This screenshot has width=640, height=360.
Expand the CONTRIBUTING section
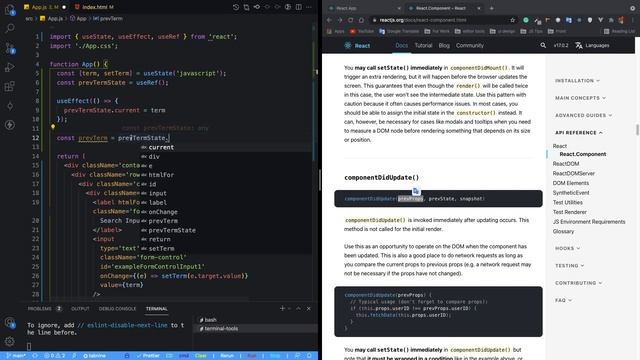(578, 283)
